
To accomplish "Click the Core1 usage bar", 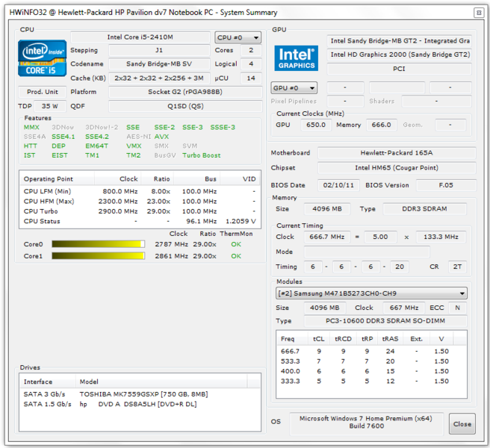I will (x=98, y=256).
